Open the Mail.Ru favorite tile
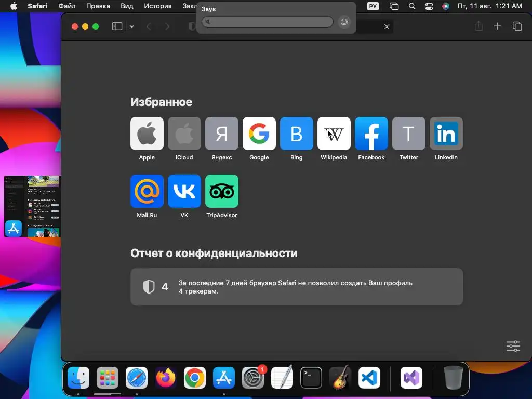This screenshot has width=532, height=399. click(x=147, y=191)
